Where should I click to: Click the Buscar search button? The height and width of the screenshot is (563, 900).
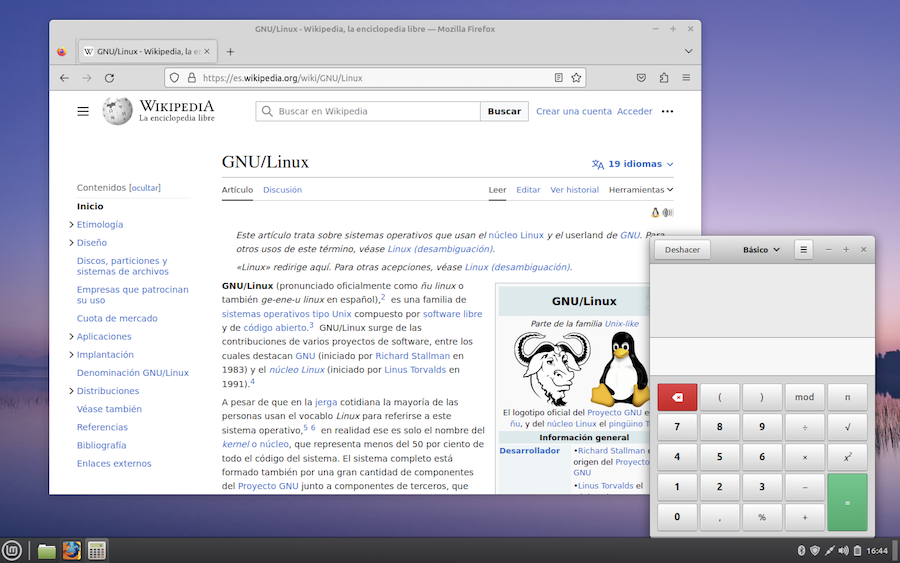click(x=504, y=112)
